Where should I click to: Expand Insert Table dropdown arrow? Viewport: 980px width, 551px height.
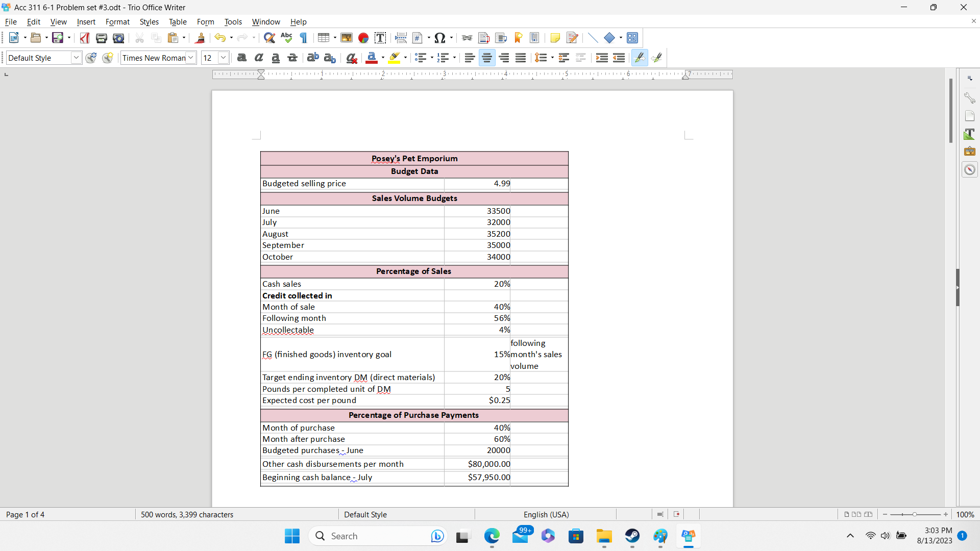335,38
